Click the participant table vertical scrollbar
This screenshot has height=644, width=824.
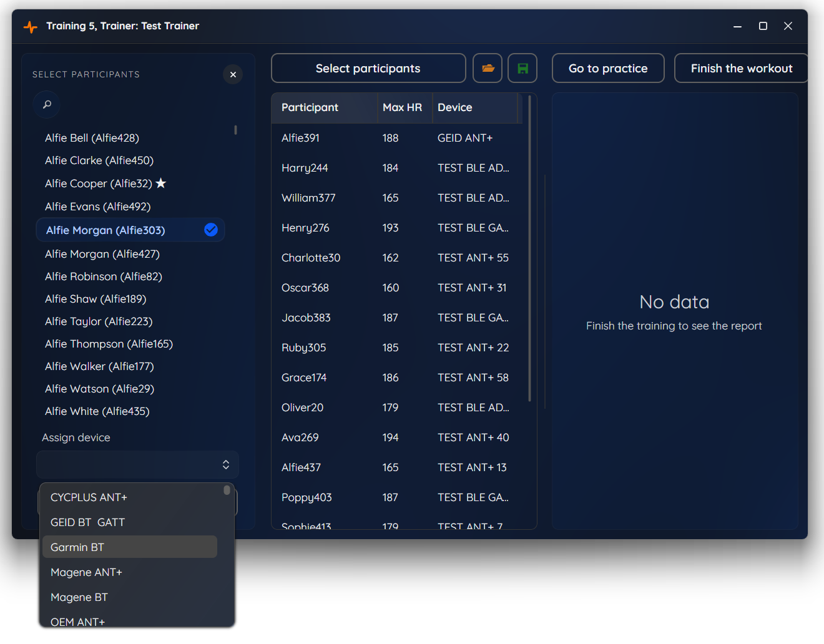[x=529, y=248]
